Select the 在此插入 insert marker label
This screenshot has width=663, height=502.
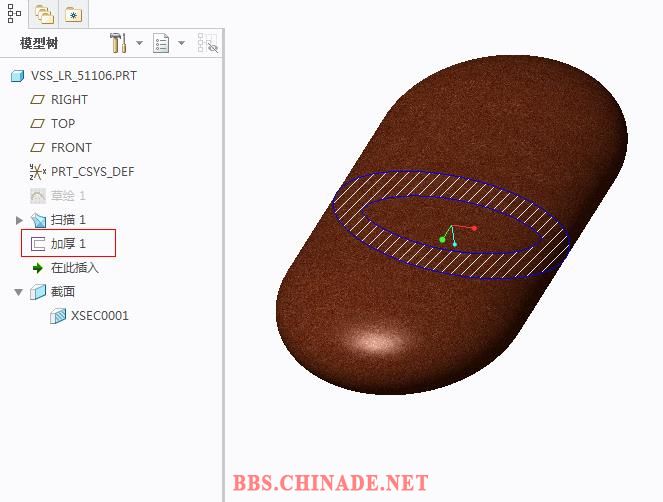click(x=74, y=268)
